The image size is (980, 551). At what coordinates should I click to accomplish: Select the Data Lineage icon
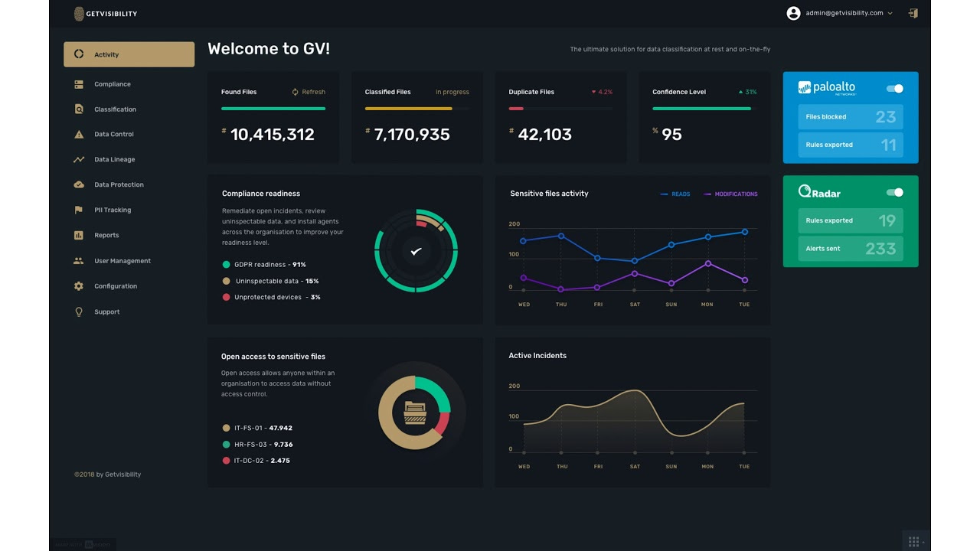click(77, 159)
